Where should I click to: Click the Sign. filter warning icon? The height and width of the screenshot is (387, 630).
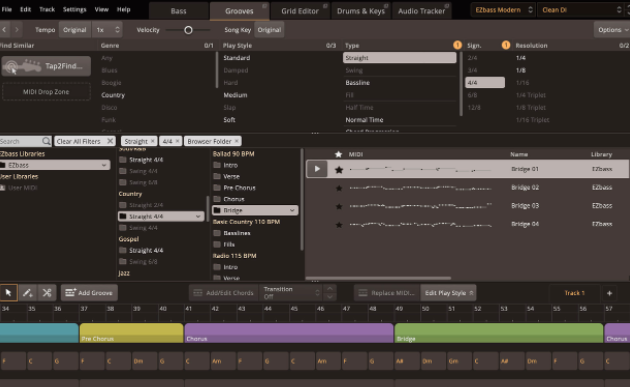[506, 45]
